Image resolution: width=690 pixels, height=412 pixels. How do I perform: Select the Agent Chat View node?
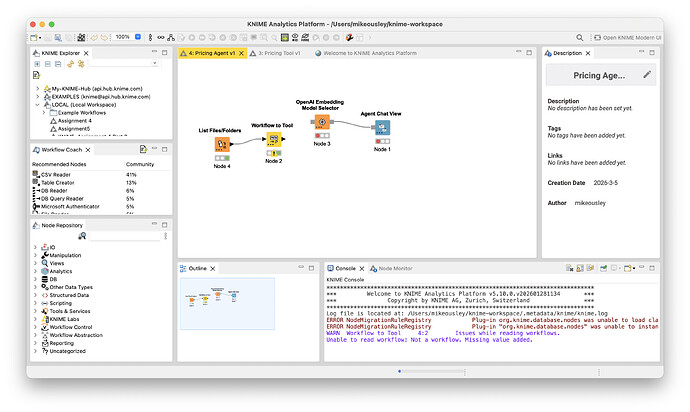(382, 128)
